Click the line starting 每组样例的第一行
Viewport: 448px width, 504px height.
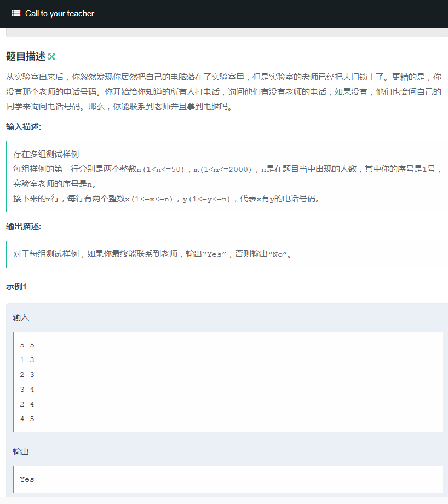[x=227, y=169]
